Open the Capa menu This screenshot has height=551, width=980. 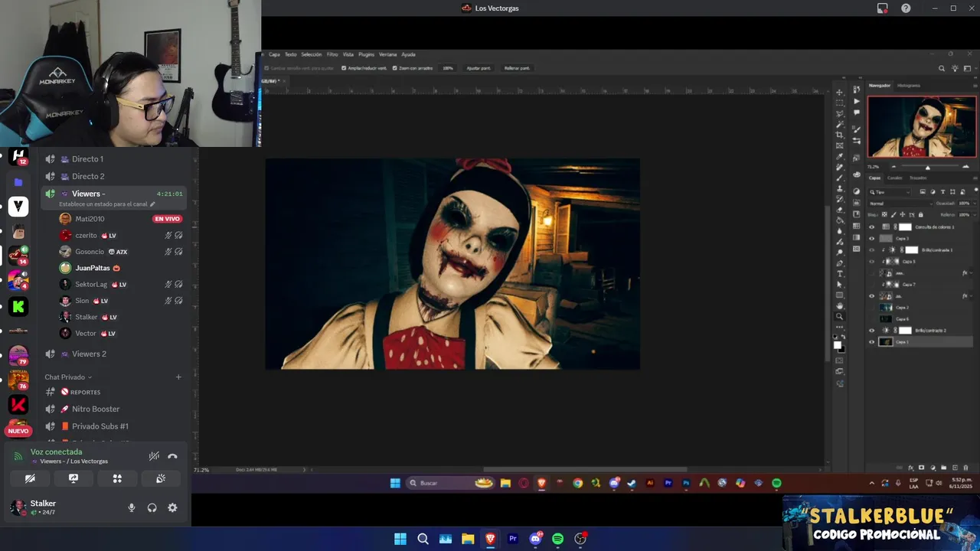[274, 54]
